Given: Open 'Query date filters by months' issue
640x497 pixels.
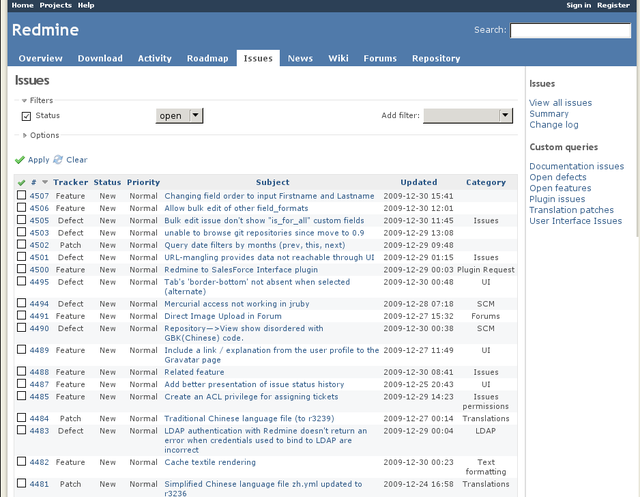Looking at the screenshot, I should [x=255, y=245].
